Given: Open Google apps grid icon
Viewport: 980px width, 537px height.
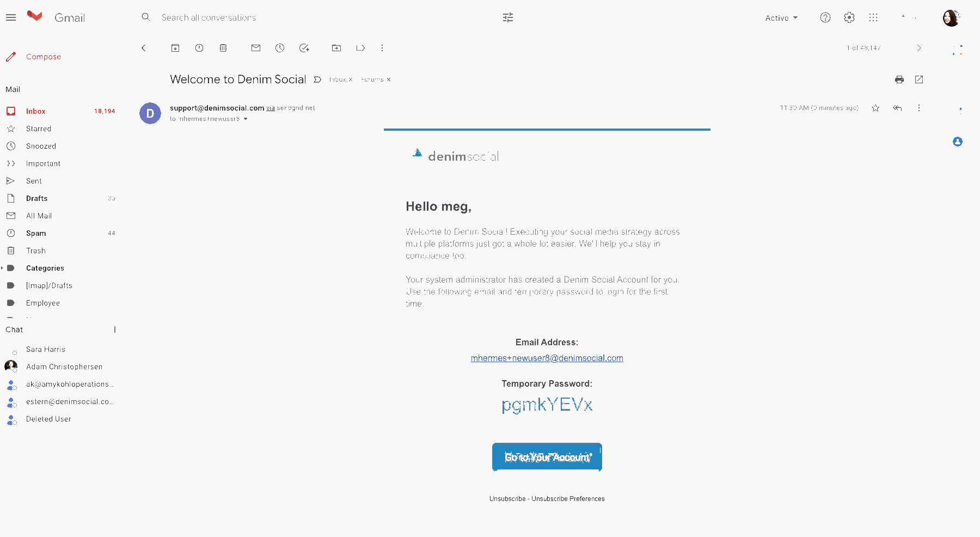Looking at the screenshot, I should pos(873,17).
